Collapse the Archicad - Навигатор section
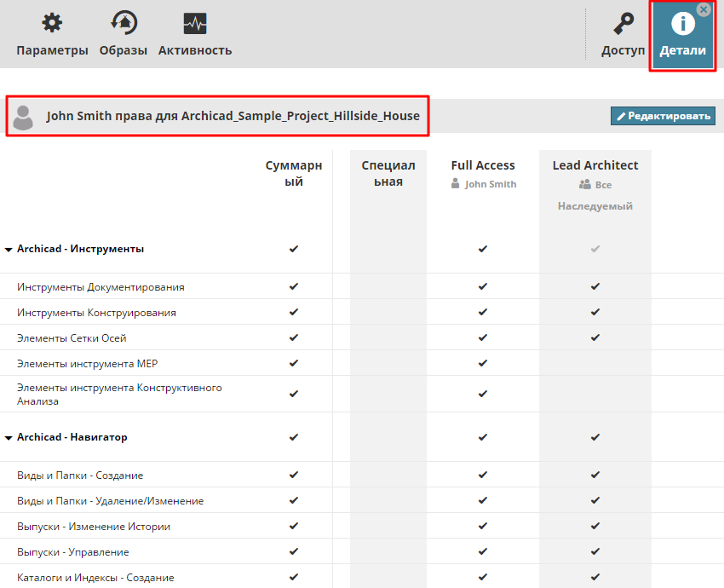 coord(9,438)
